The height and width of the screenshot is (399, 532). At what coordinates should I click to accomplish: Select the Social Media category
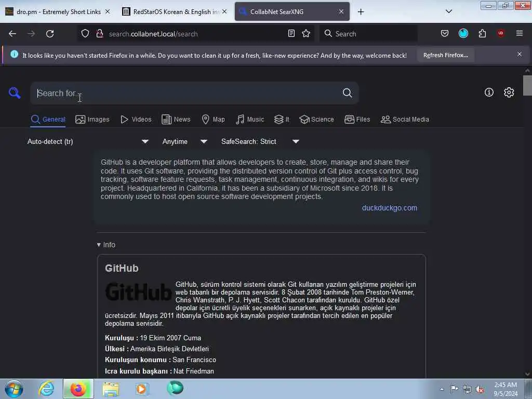coord(405,119)
